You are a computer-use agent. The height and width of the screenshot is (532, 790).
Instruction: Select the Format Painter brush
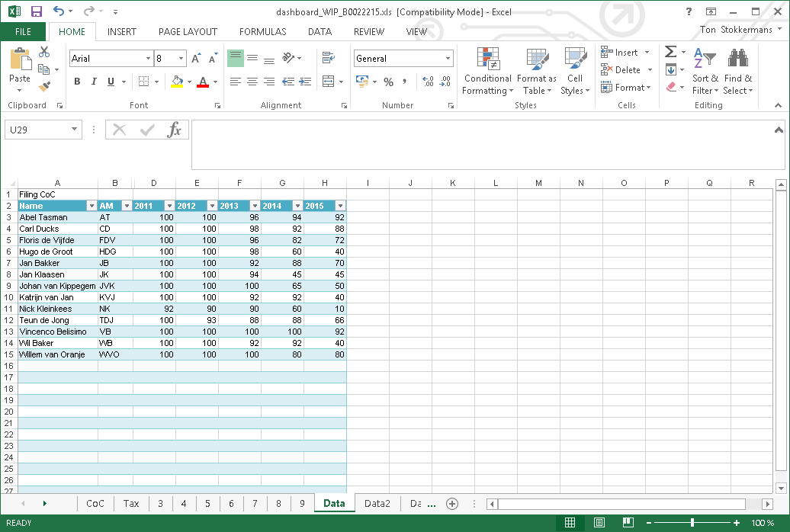point(44,87)
